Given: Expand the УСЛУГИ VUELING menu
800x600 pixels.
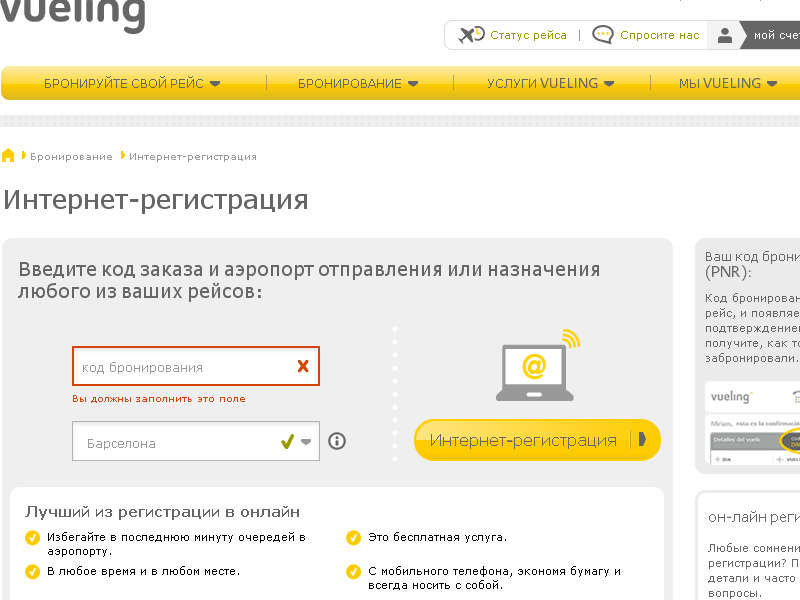Looking at the screenshot, I should click(x=551, y=83).
